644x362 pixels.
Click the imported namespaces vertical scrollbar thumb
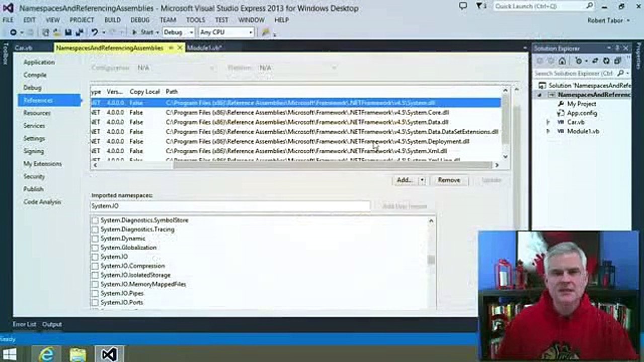(431, 260)
